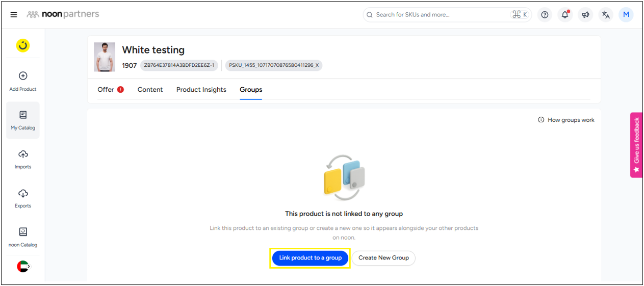This screenshot has height=286, width=644.
Task: Click the language translate icon
Action: (x=606, y=15)
